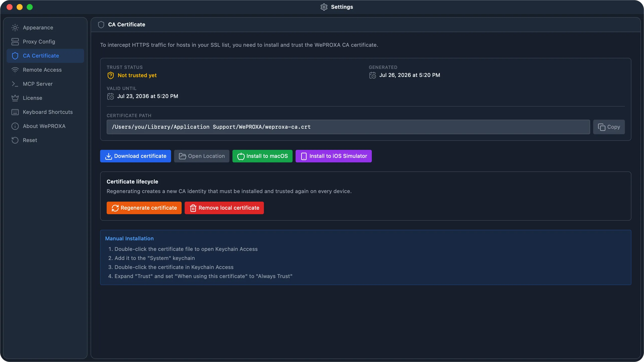The width and height of the screenshot is (644, 362).
Task: Click the yellow trust status warning shield icon
Action: pos(111,75)
